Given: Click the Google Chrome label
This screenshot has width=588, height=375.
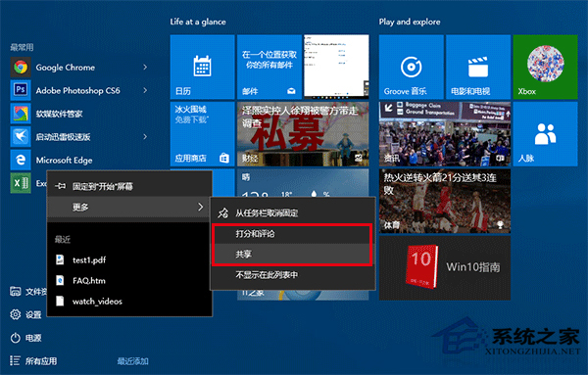Looking at the screenshot, I should point(66,68).
